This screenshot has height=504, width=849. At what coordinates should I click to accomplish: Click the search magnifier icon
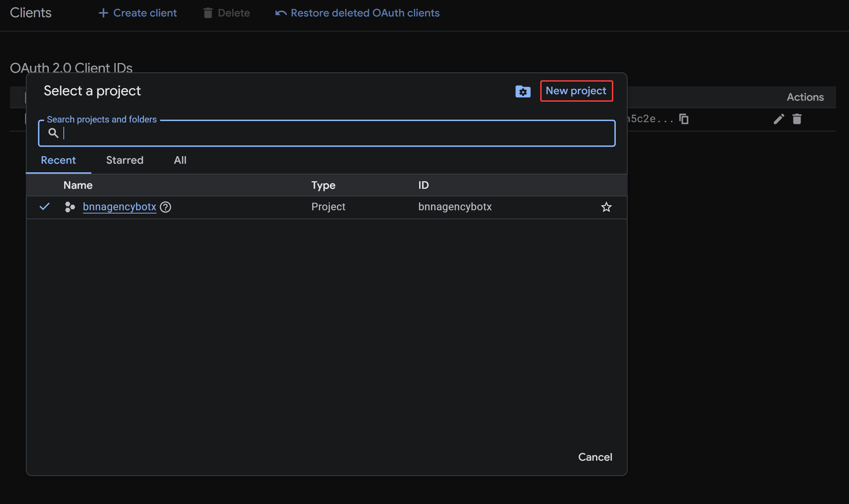pos(53,133)
